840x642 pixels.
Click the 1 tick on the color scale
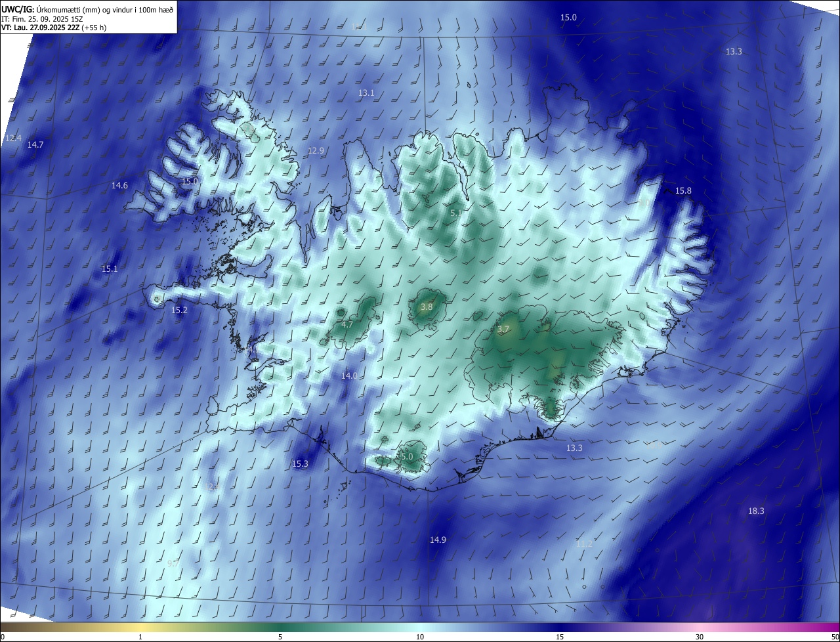[x=141, y=637]
